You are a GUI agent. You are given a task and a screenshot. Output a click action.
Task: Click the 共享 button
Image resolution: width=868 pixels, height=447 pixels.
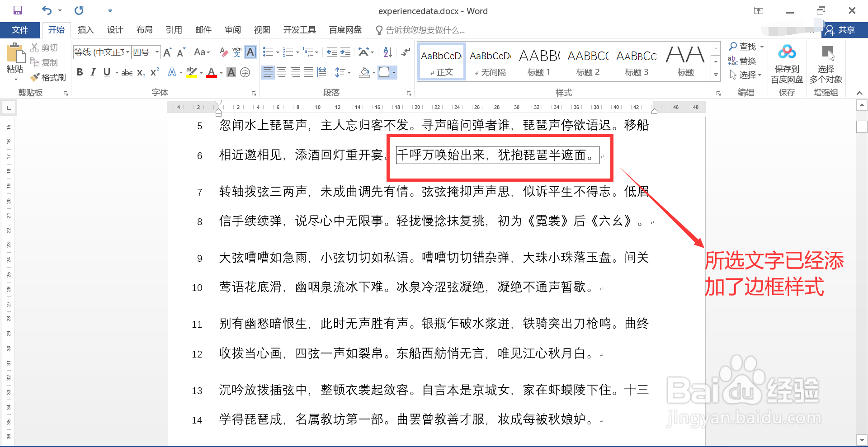click(x=845, y=30)
